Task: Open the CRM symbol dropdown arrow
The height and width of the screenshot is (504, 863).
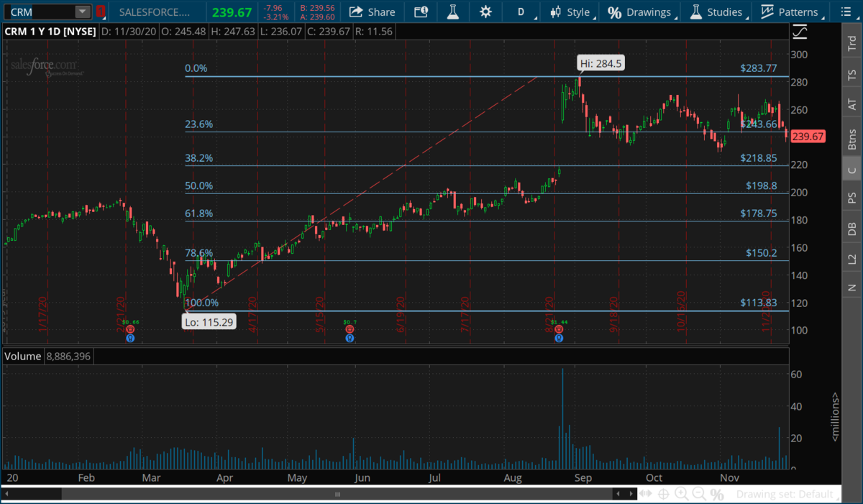Action: (x=83, y=12)
